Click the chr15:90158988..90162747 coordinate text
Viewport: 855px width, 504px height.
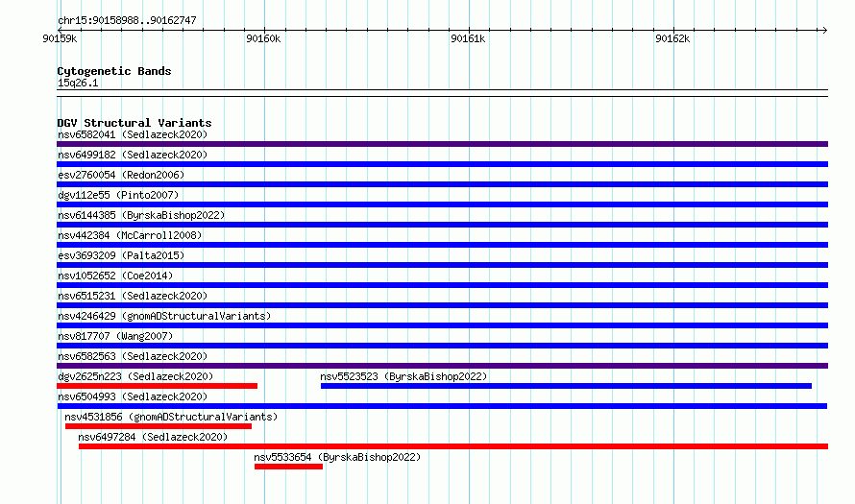[x=127, y=20]
